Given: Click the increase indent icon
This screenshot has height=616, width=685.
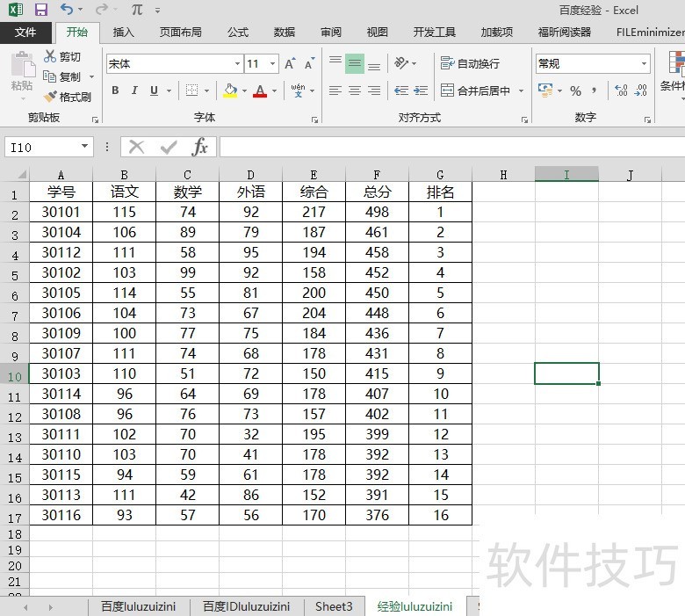Looking at the screenshot, I should pos(421,91).
